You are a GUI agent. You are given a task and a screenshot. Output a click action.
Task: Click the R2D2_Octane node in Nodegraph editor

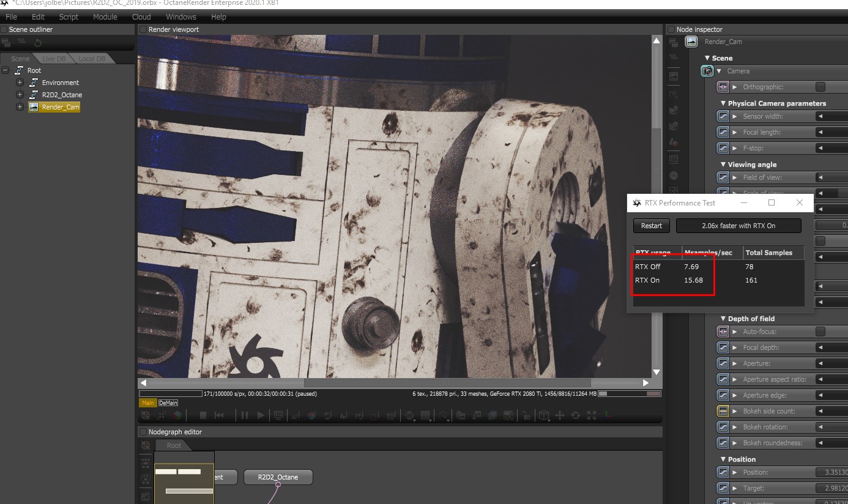pos(278,477)
